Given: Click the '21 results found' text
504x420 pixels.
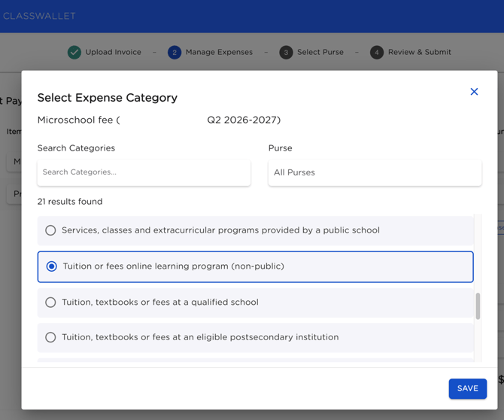Looking at the screenshot, I should tap(70, 202).
